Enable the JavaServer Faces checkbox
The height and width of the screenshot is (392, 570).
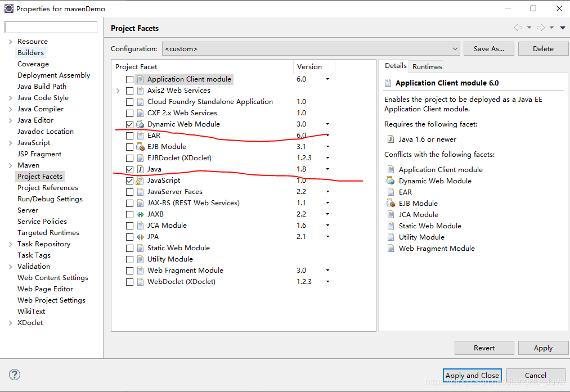coord(129,192)
